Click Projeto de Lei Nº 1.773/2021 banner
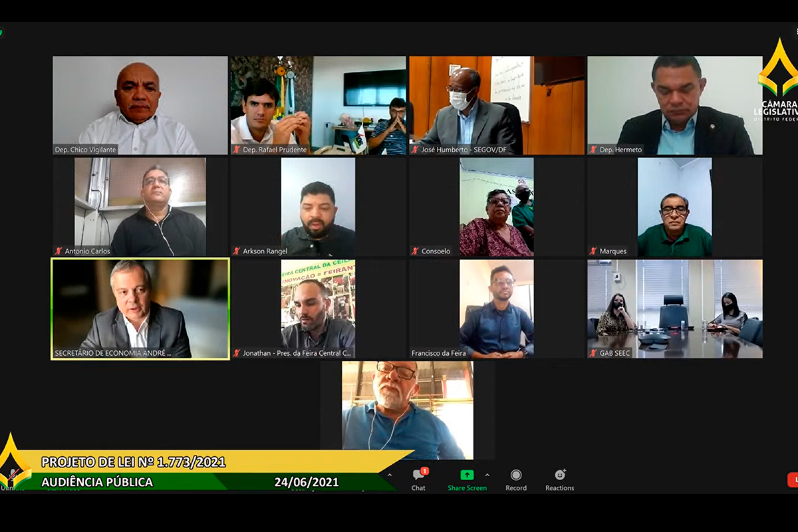 (x=133, y=462)
